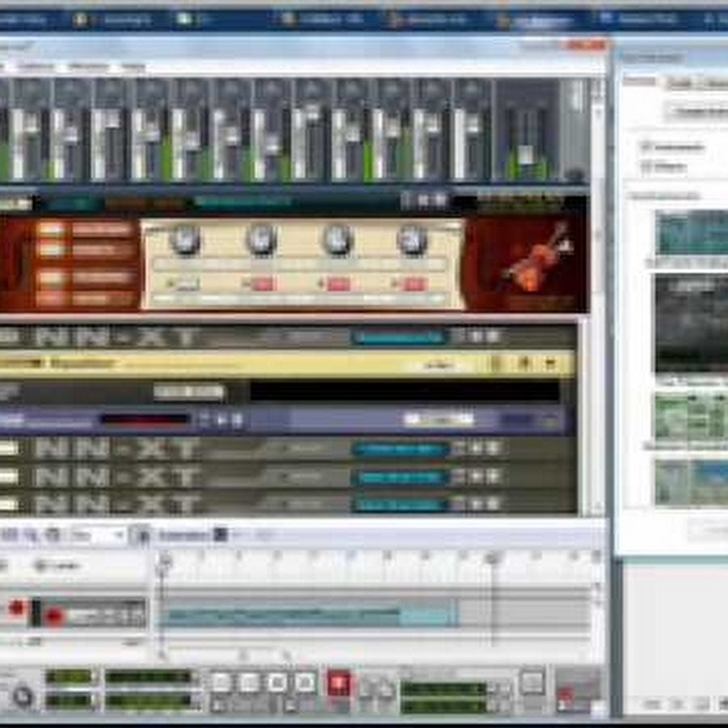Click the master fader on the mixer

(x=525, y=150)
